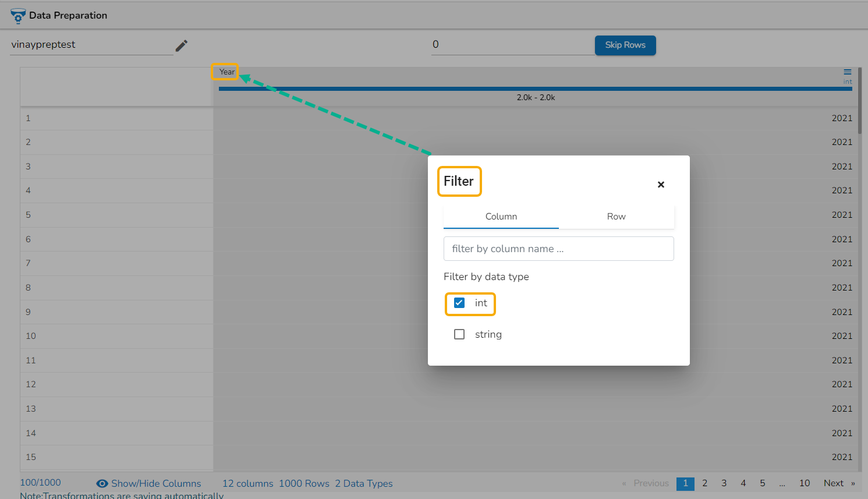Image resolution: width=868 pixels, height=499 pixels.
Task: Click the Next page link
Action: click(x=834, y=483)
